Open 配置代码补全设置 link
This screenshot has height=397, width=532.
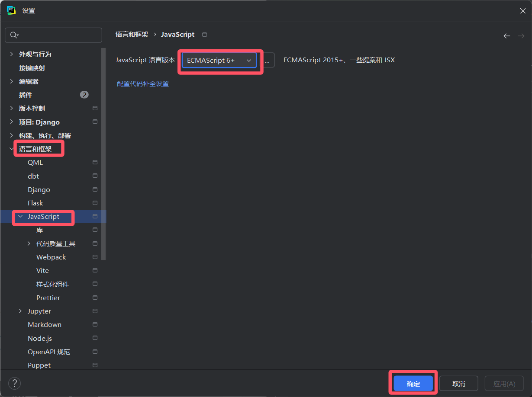click(x=143, y=83)
